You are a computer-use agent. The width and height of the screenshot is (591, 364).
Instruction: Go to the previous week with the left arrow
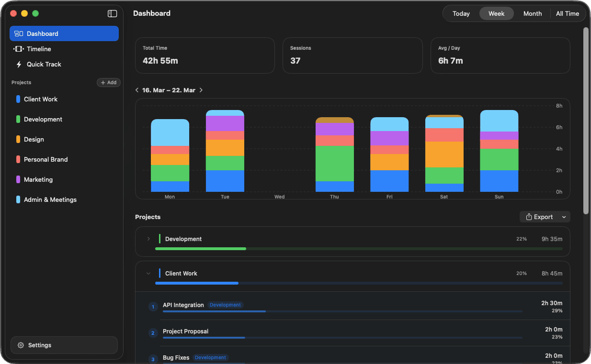(x=136, y=90)
